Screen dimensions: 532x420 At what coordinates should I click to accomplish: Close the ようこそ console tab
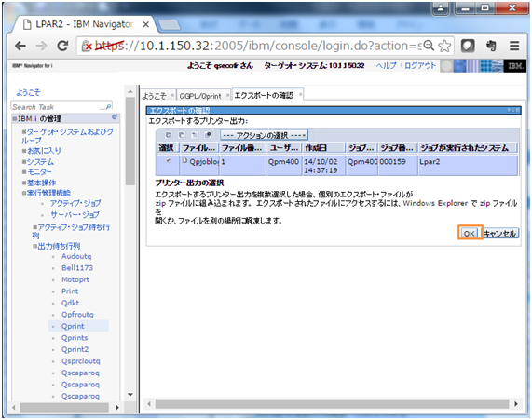click(x=172, y=95)
